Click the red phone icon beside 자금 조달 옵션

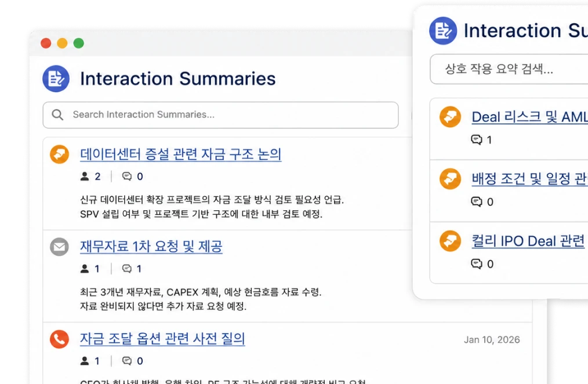point(60,339)
